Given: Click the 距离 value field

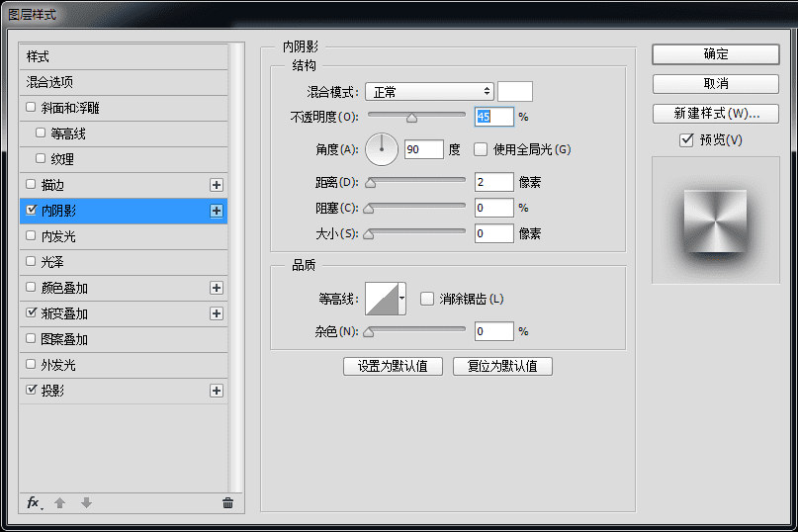Looking at the screenshot, I should click(494, 182).
